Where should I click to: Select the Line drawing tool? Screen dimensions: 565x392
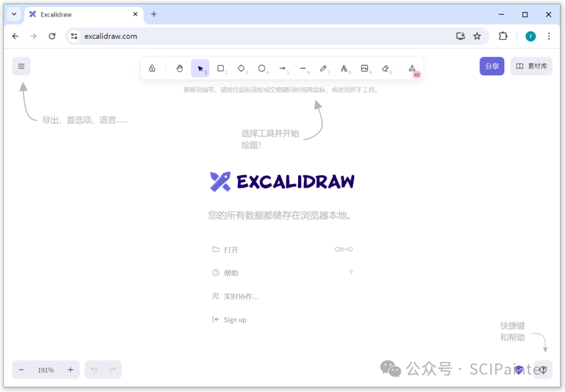coord(303,68)
